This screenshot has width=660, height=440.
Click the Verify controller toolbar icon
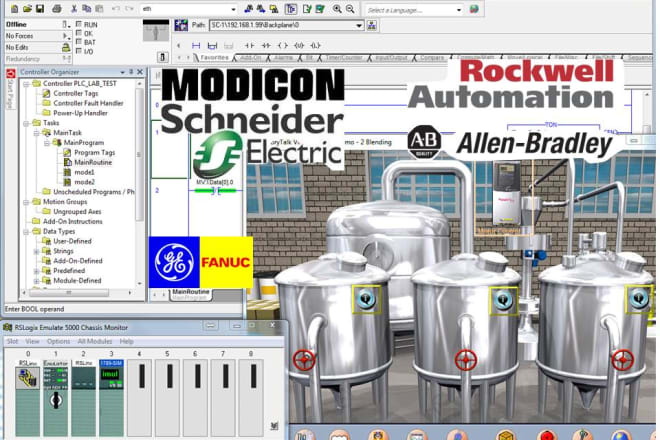(x=320, y=8)
